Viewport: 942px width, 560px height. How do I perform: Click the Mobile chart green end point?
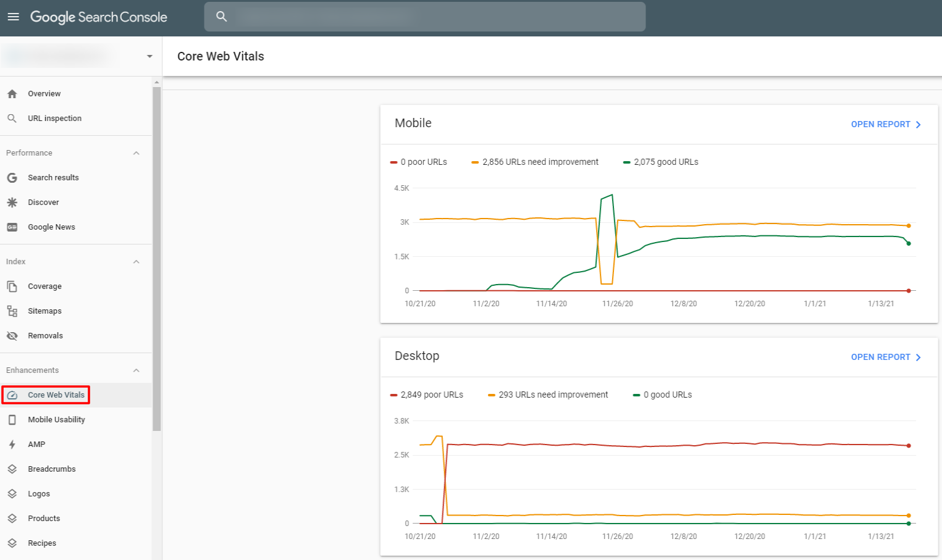click(909, 244)
